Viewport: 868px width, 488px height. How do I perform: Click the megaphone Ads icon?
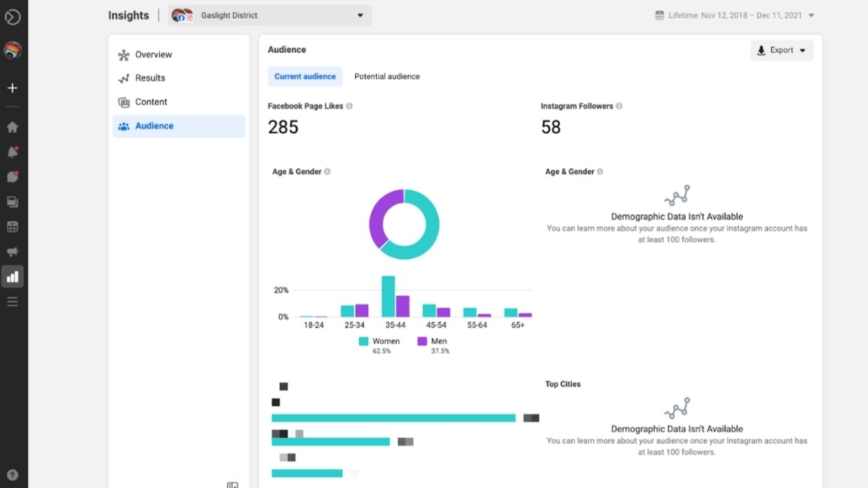12,252
